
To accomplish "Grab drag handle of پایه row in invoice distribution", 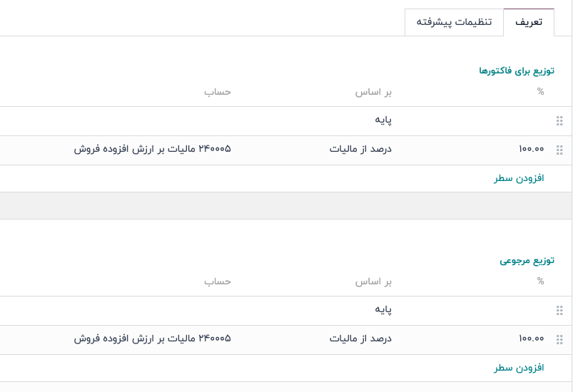I will pyautogui.click(x=559, y=120).
